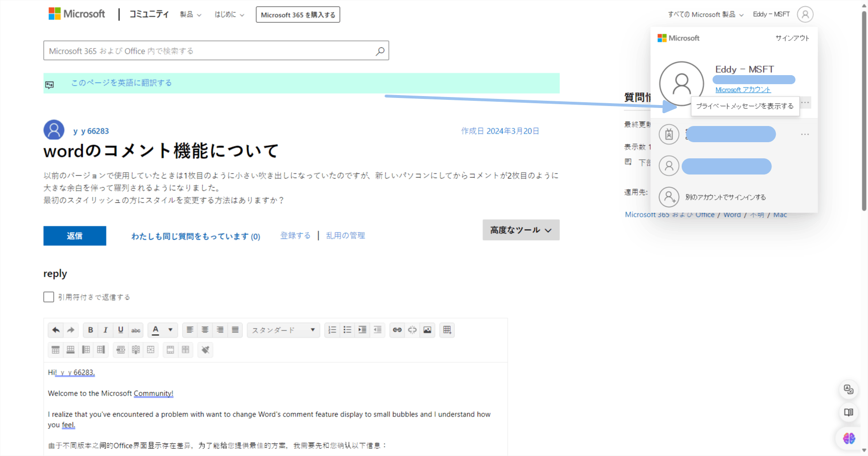Increase indent
The width and height of the screenshot is (868, 456).
pos(362,330)
